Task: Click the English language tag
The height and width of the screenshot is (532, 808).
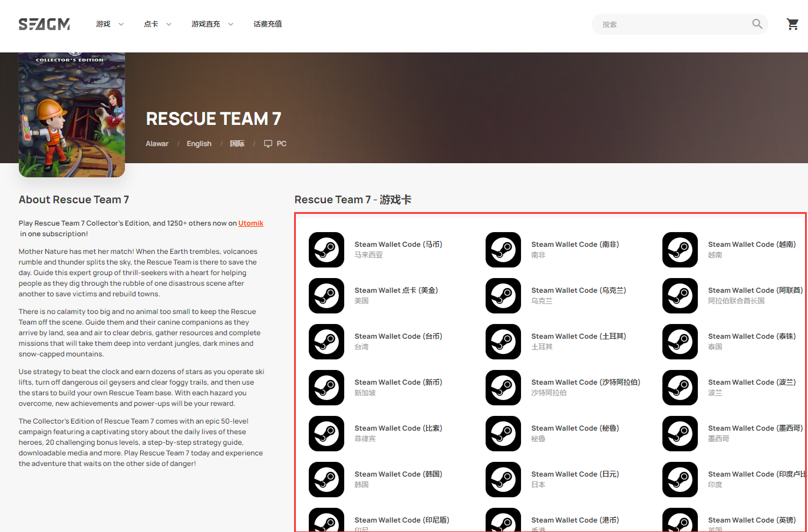Action: click(199, 144)
